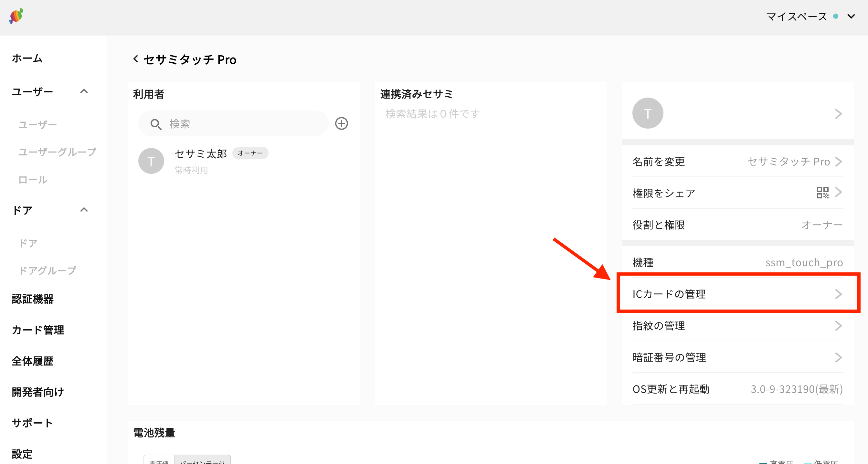Click the マイスペース workspace name

797,16
